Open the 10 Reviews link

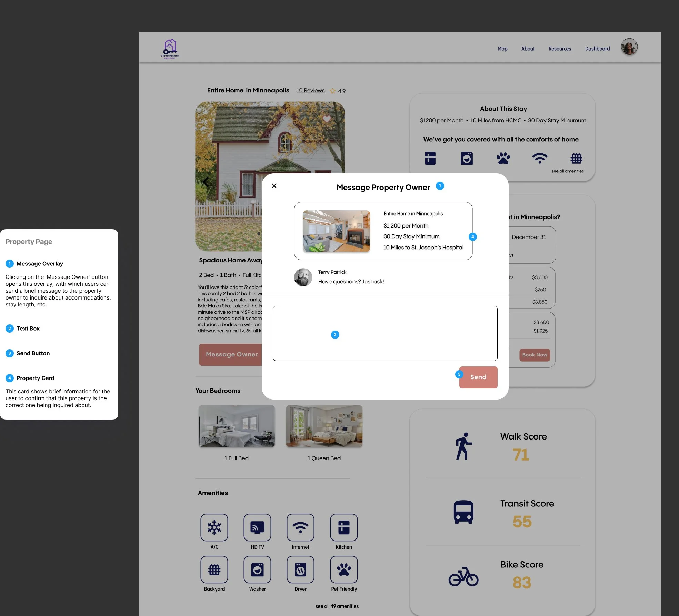[310, 90]
